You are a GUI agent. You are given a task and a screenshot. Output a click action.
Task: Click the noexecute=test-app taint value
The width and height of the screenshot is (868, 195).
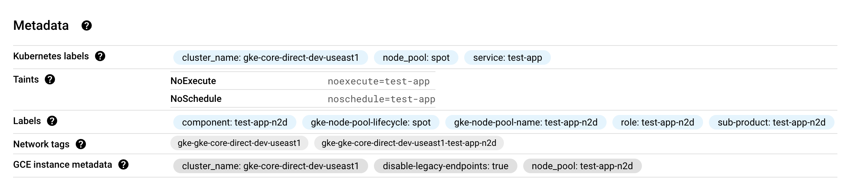pyautogui.click(x=378, y=81)
